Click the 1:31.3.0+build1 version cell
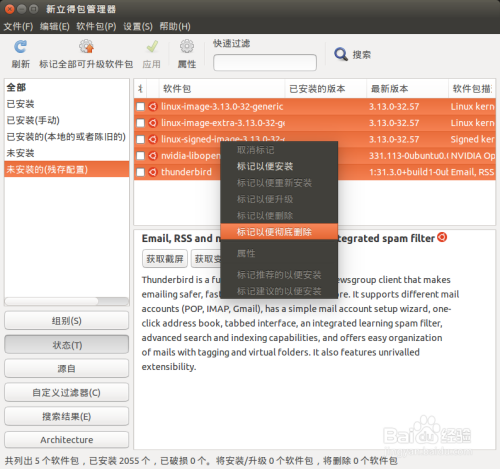The width and height of the screenshot is (500, 469). 409,172
